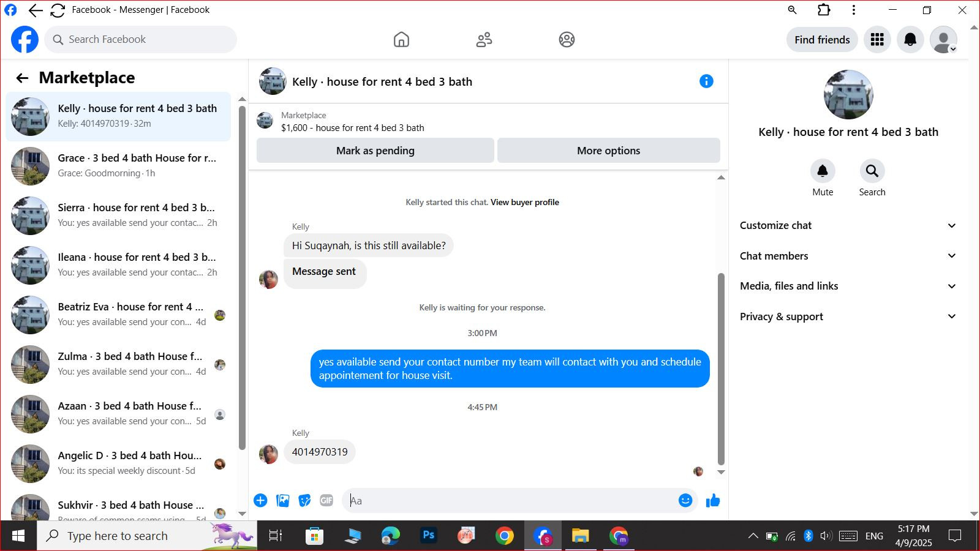The height and width of the screenshot is (551, 980).
Task: Click Kelly's avatar beside phone number message
Action: pos(268,454)
